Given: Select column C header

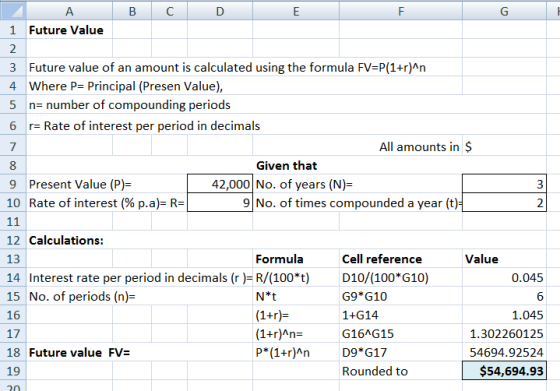Looking at the screenshot, I should tap(170, 11).
